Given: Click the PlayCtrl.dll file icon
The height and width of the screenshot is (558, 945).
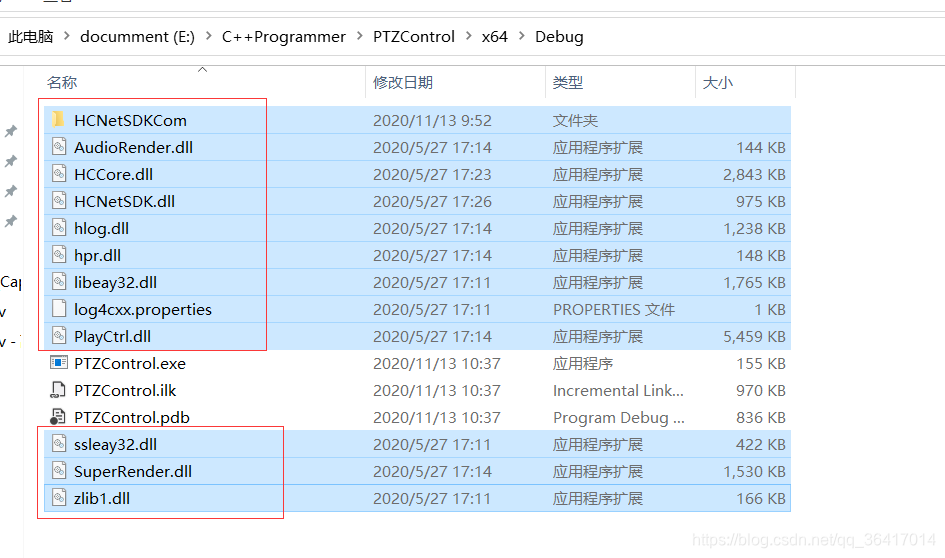Looking at the screenshot, I should tap(58, 336).
